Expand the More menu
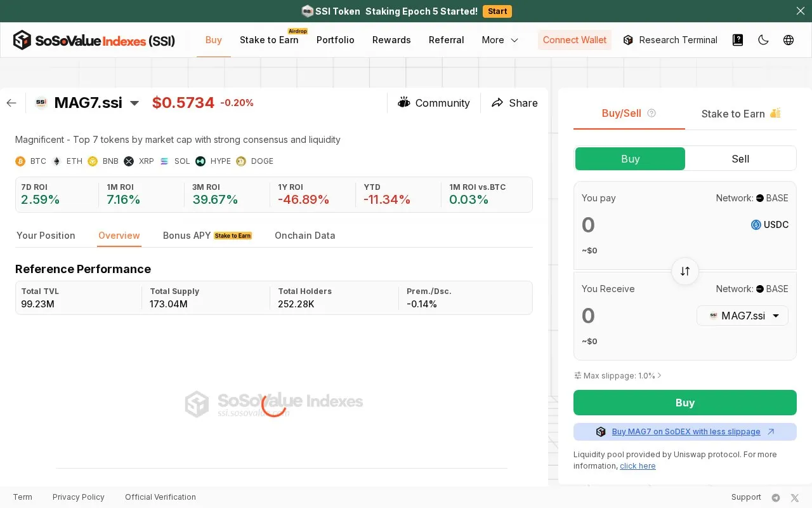Image resolution: width=812 pixels, height=508 pixels. click(x=500, y=40)
